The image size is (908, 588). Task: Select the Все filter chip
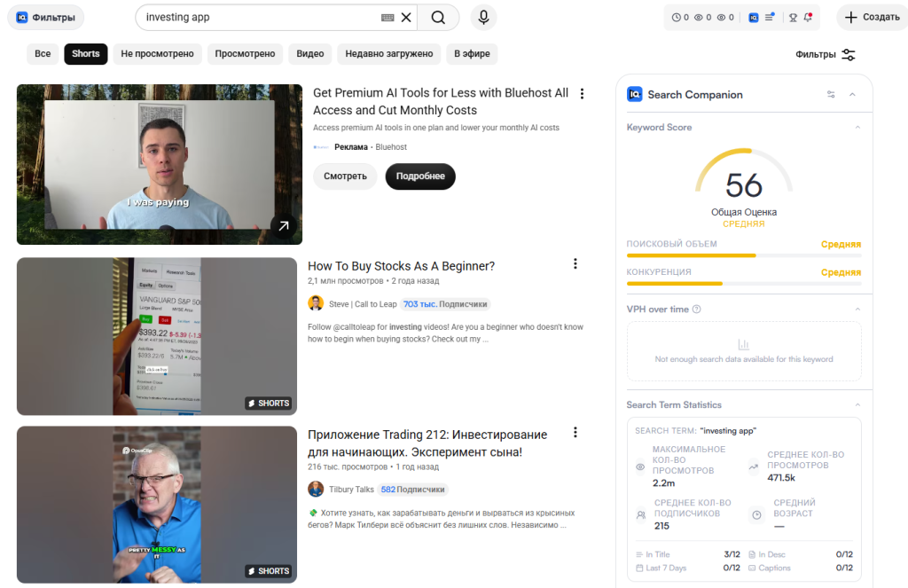pos(43,54)
